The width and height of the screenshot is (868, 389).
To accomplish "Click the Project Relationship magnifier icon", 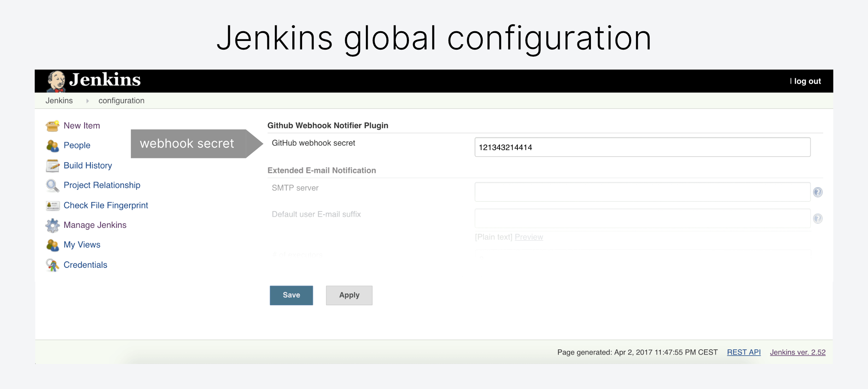I will pyautogui.click(x=52, y=185).
